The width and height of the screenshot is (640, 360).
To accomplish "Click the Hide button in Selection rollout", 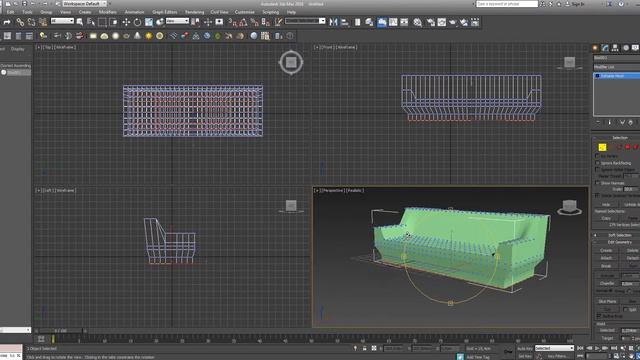I will 606,204.
